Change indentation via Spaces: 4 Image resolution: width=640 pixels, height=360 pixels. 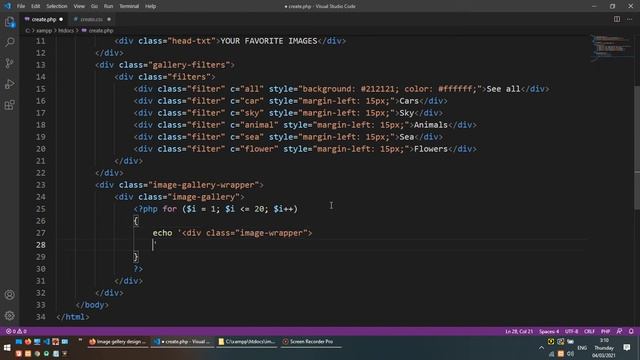[x=549, y=331]
